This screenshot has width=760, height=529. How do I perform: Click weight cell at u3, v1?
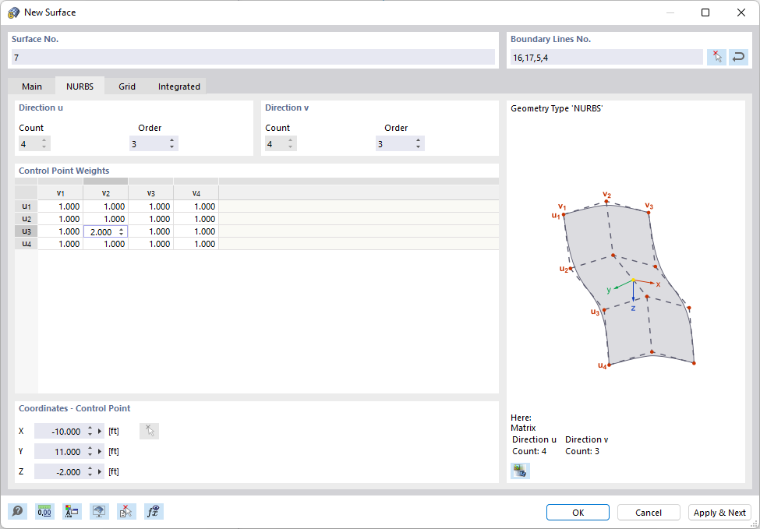[61, 231]
